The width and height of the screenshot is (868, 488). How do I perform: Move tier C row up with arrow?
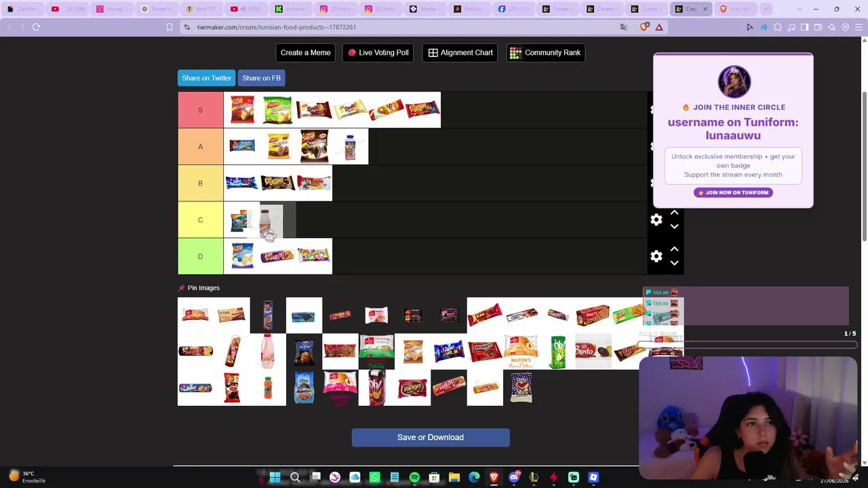click(x=674, y=213)
